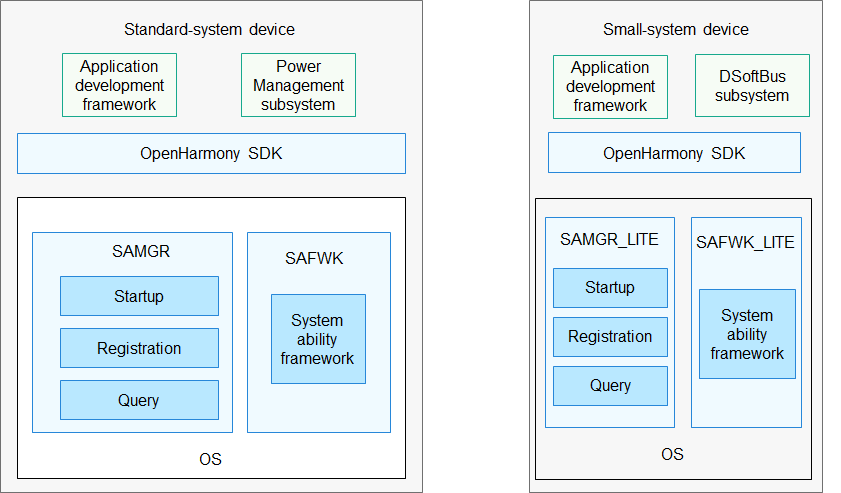Click System ability framework inside SAFWK_LITE

click(747, 334)
